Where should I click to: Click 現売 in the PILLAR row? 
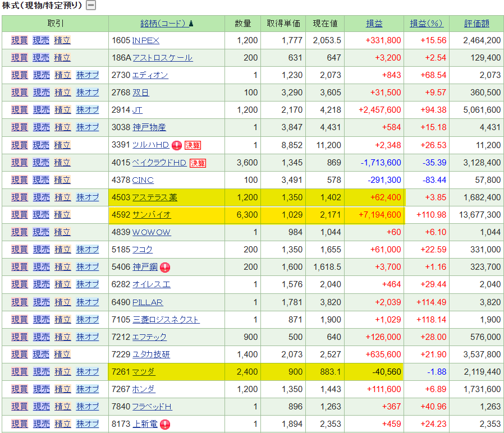point(42,302)
